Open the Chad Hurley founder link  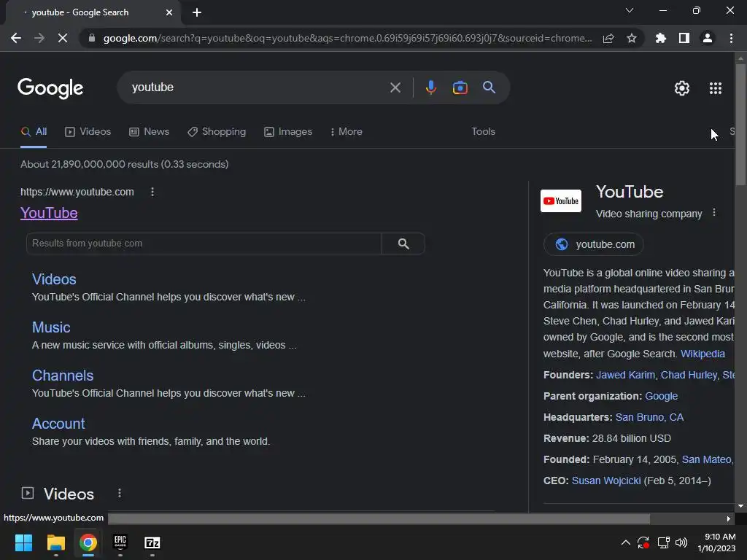point(689,375)
